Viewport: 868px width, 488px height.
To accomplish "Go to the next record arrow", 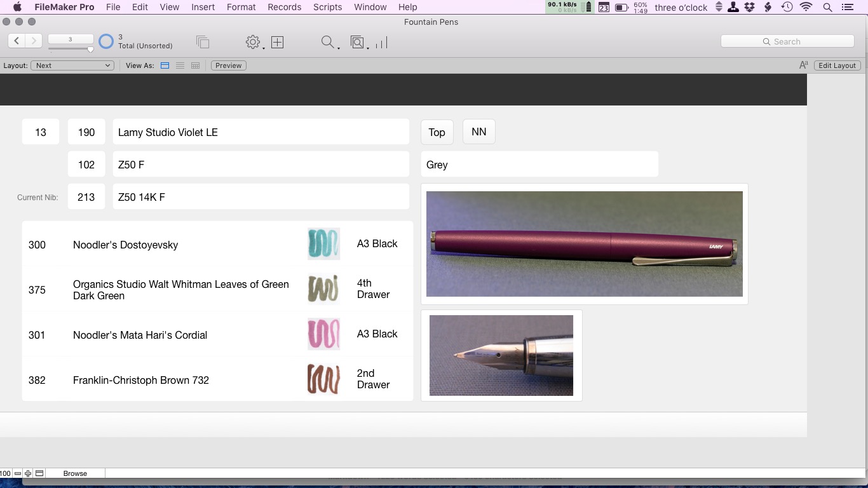I will (34, 41).
